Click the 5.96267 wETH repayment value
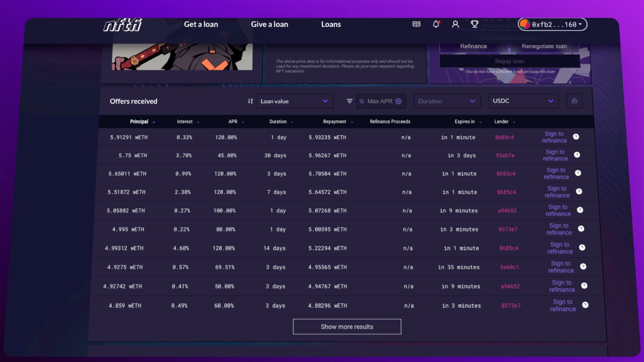644x362 pixels. coord(327,156)
